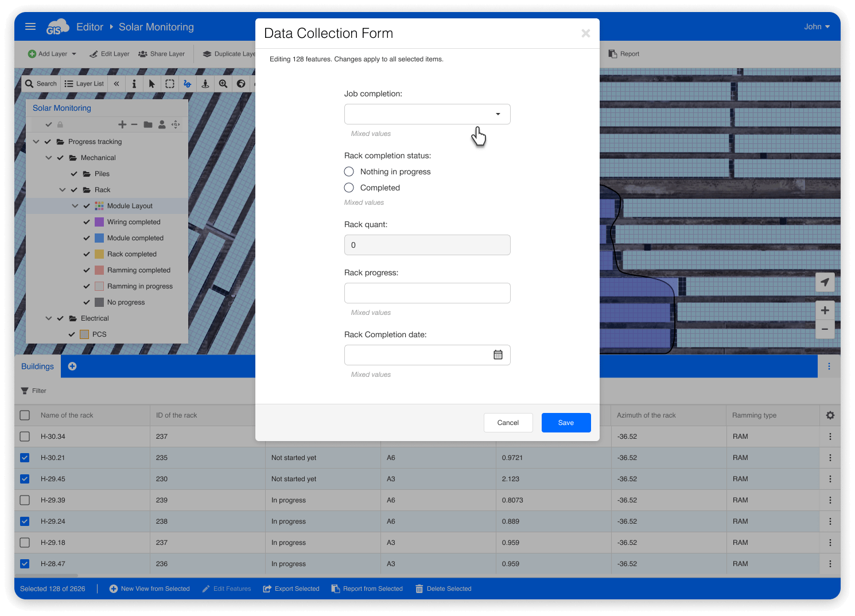The width and height of the screenshot is (855, 616).
Task: Click the lock icon in layer panel
Action: tap(60, 124)
